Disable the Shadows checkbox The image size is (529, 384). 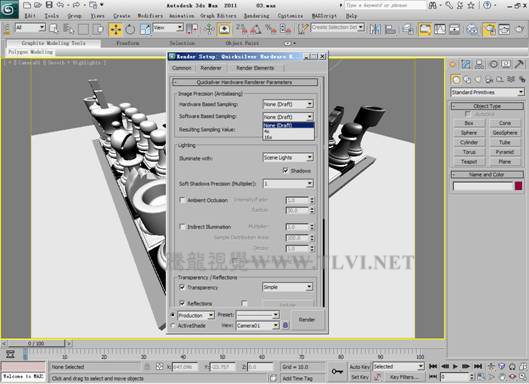click(286, 170)
